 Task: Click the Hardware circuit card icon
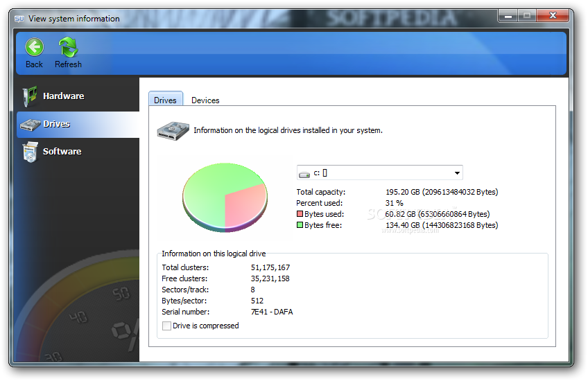coord(30,96)
